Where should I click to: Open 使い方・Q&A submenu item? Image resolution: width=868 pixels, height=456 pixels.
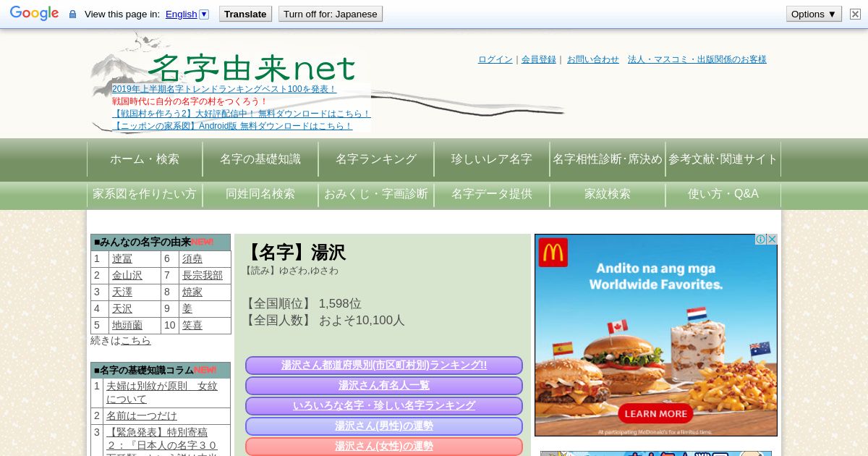click(x=723, y=194)
